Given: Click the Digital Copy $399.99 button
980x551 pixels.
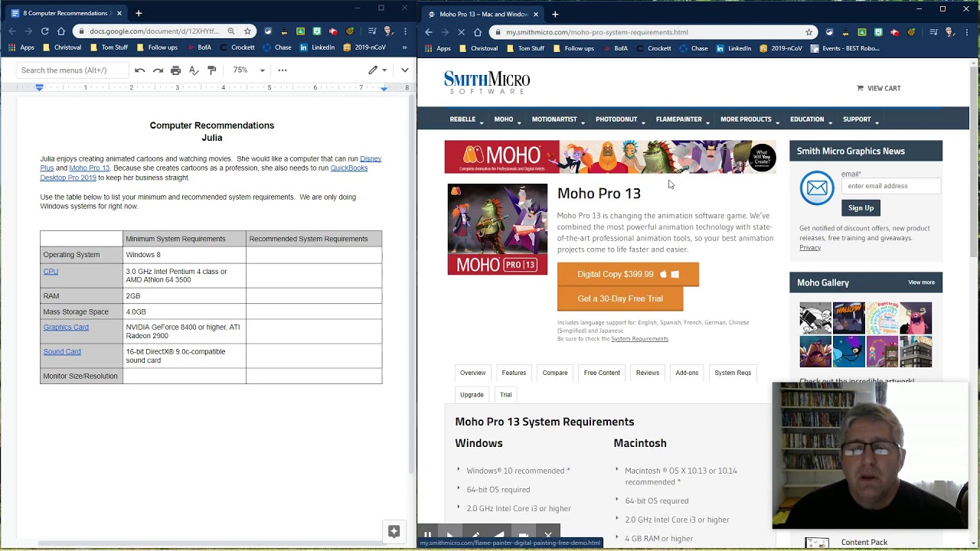Looking at the screenshot, I should (628, 274).
